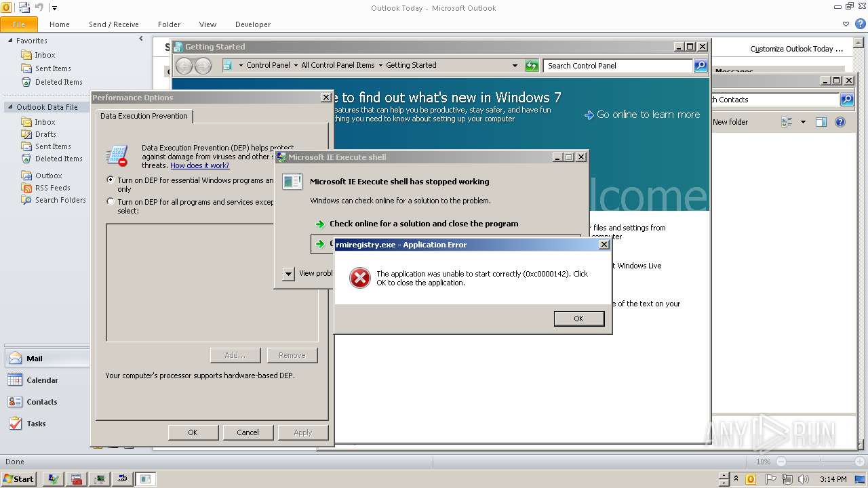The image size is (868, 488).
Task: Show hidden tray icons chevron
Action: (736, 479)
